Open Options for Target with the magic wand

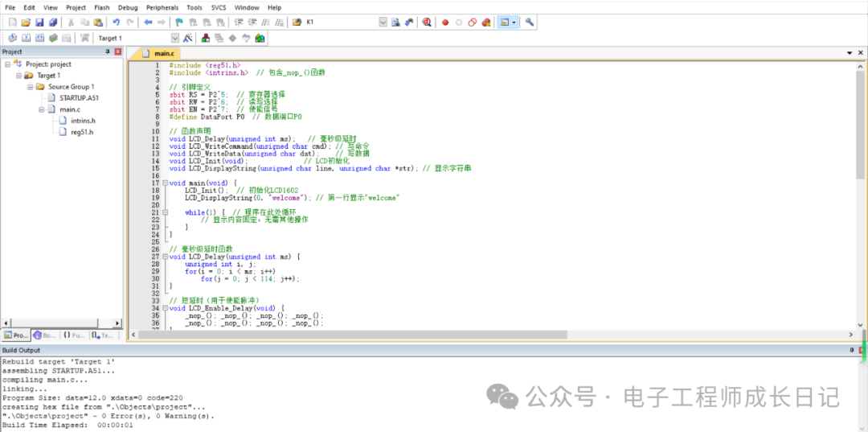point(187,38)
